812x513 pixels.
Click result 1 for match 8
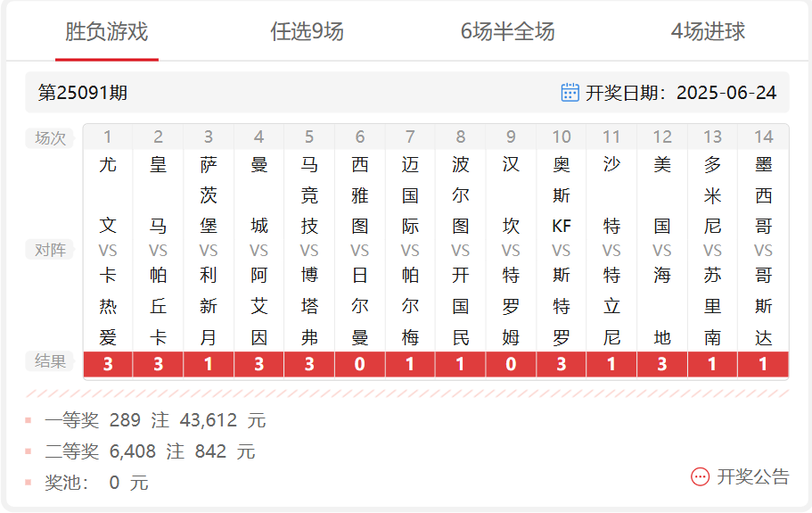(461, 364)
